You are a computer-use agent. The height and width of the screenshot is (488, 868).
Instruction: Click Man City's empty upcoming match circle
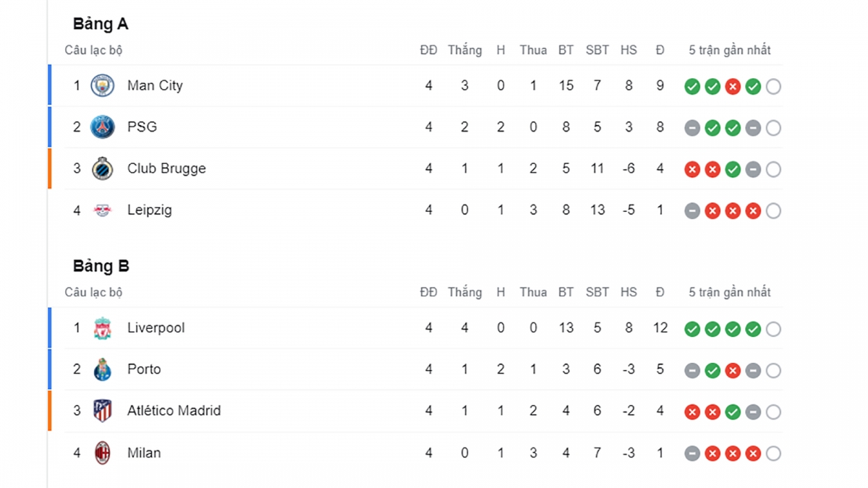click(x=773, y=87)
